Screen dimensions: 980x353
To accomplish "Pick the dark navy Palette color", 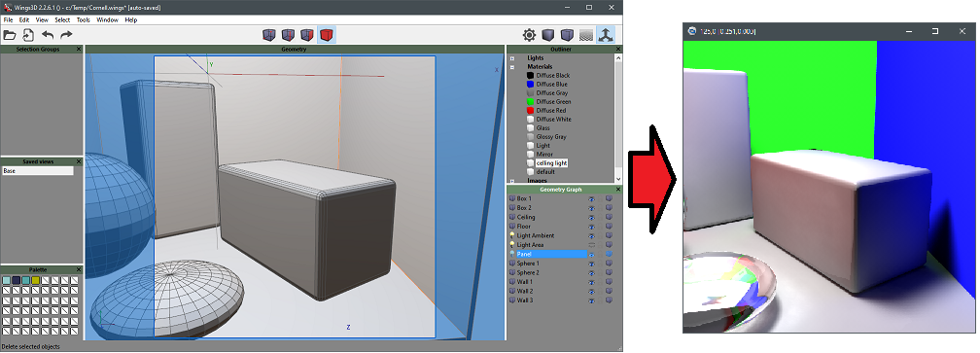I will [x=17, y=280].
